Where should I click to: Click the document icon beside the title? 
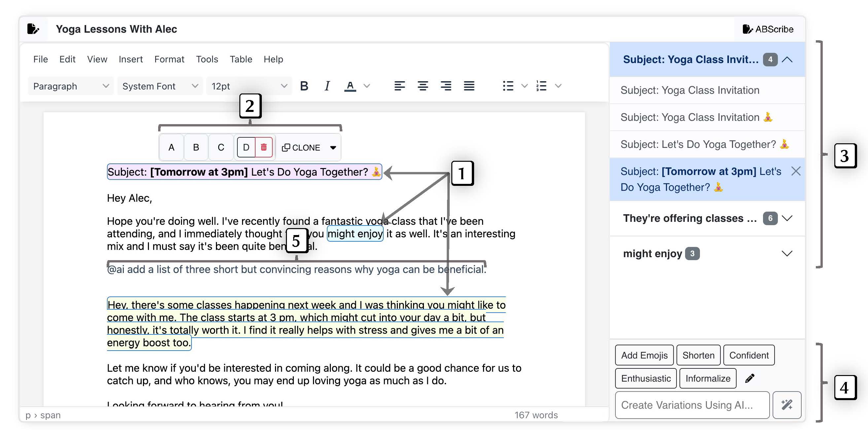pyautogui.click(x=33, y=29)
